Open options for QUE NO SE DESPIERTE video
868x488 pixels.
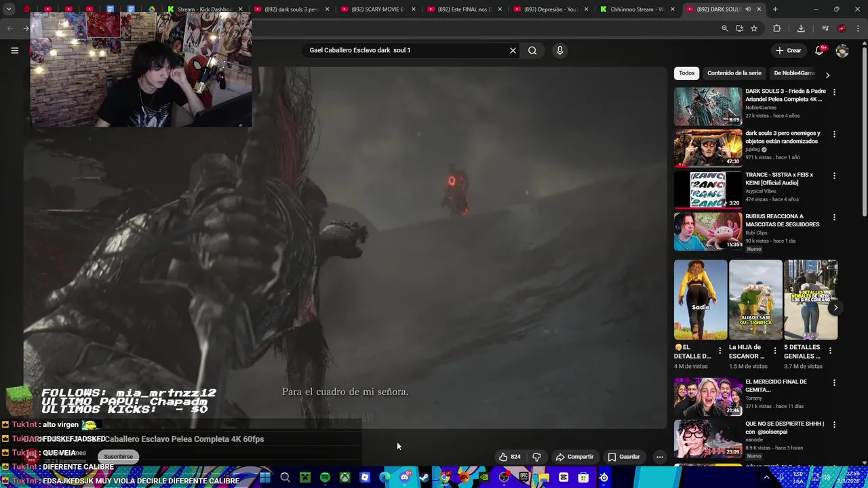pos(834,425)
